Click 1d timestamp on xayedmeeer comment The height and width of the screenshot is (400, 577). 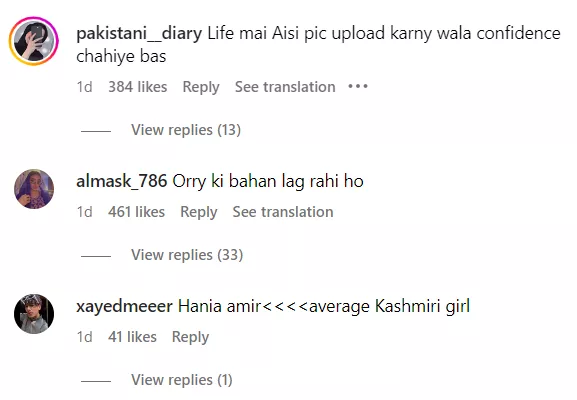pyautogui.click(x=84, y=337)
